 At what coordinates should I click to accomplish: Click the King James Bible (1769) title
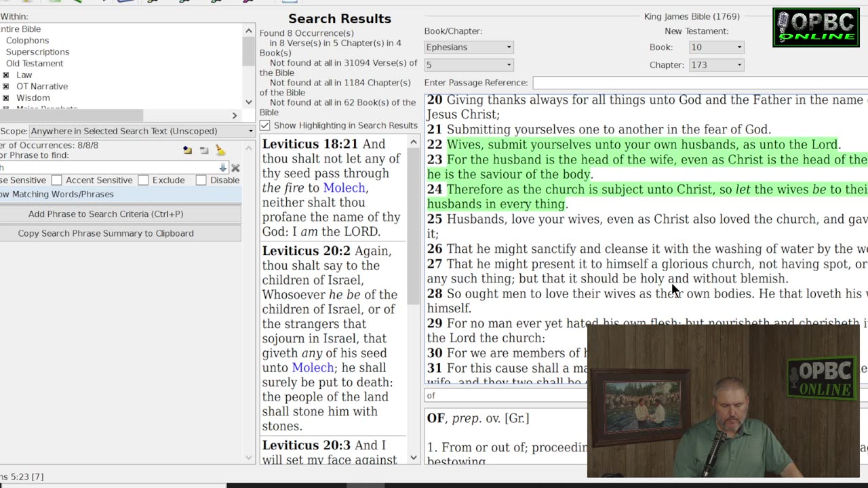pos(692,16)
